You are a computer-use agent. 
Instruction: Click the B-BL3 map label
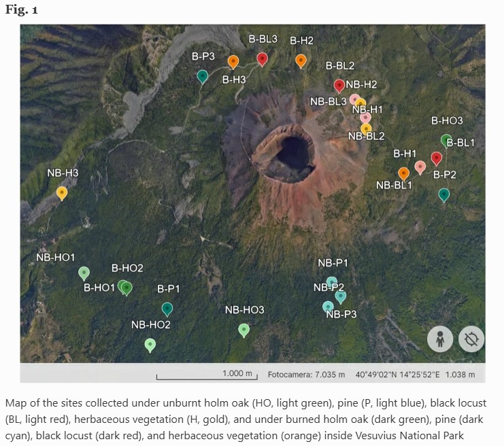pos(263,39)
